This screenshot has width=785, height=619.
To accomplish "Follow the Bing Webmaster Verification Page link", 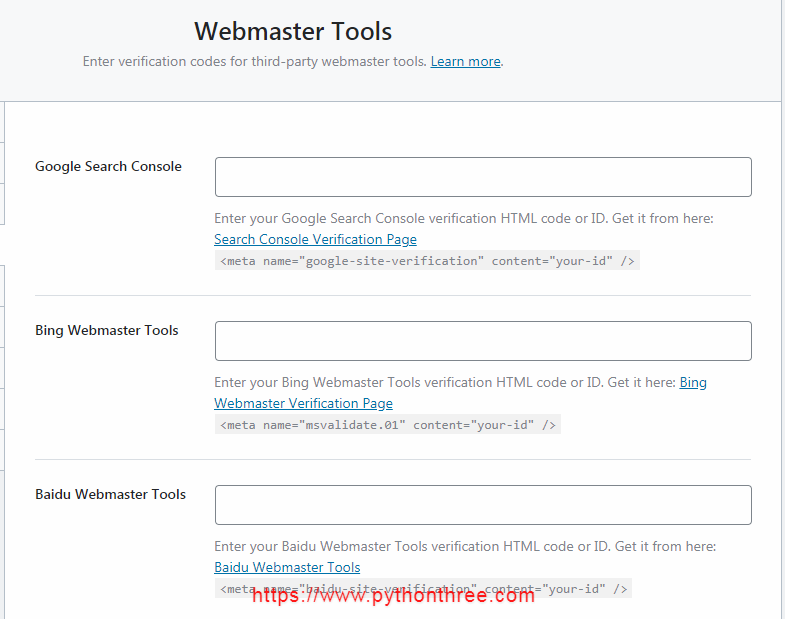I will point(303,403).
